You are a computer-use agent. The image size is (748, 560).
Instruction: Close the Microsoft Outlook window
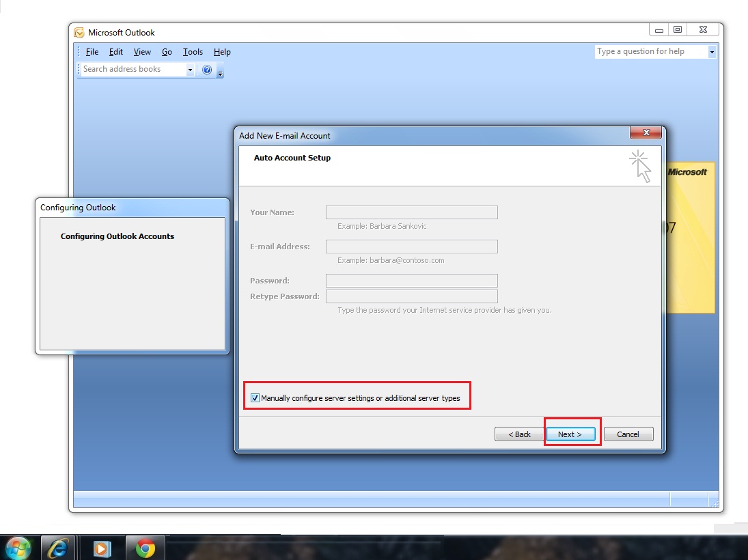click(x=703, y=30)
